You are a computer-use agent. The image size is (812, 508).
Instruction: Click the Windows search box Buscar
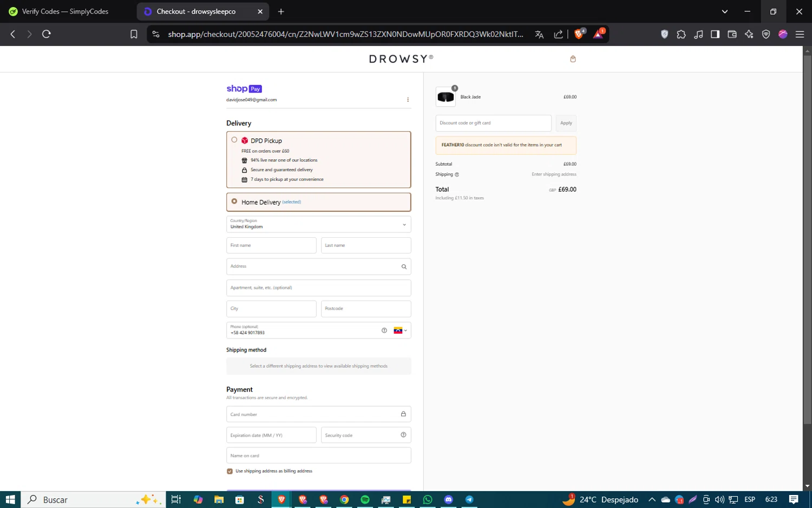93,499
